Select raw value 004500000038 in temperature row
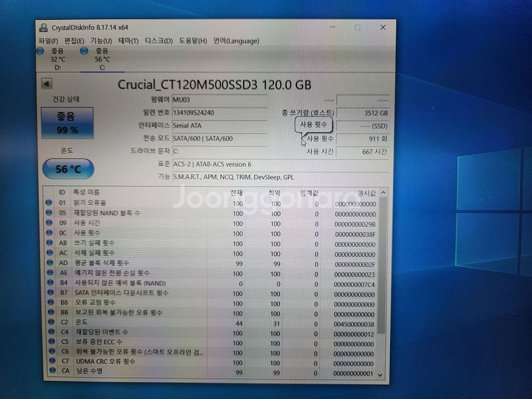532x399 pixels. tap(354, 325)
